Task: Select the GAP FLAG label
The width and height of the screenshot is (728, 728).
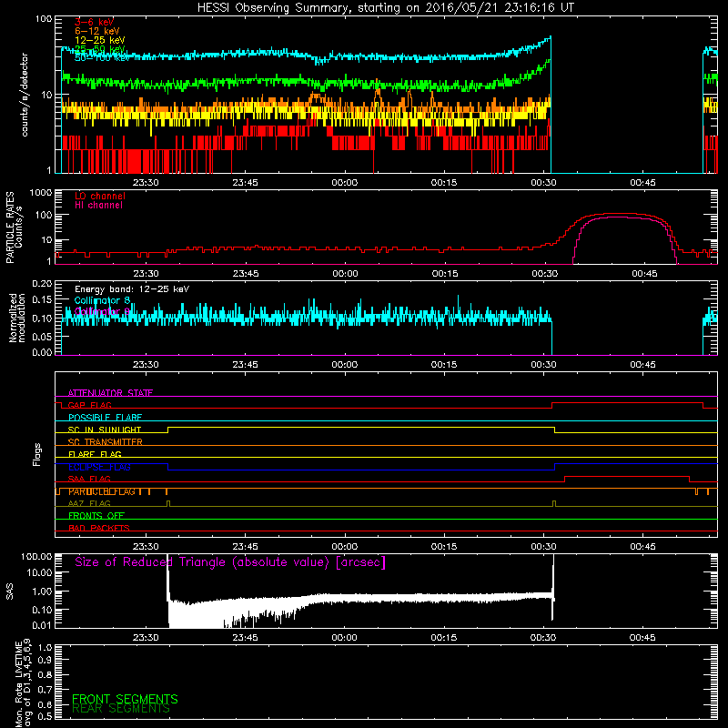Action: pos(89,405)
